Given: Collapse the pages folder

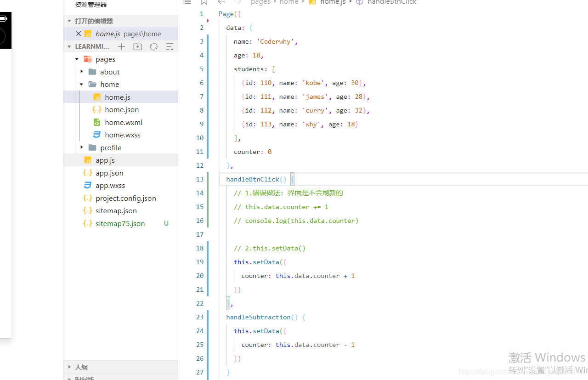Looking at the screenshot, I should click(x=77, y=59).
